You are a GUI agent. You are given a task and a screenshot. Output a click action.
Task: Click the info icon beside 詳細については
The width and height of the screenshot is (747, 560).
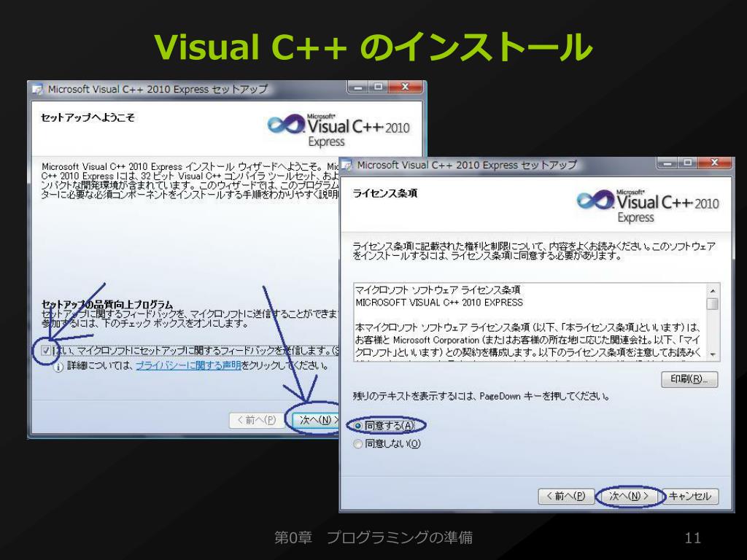point(58,367)
